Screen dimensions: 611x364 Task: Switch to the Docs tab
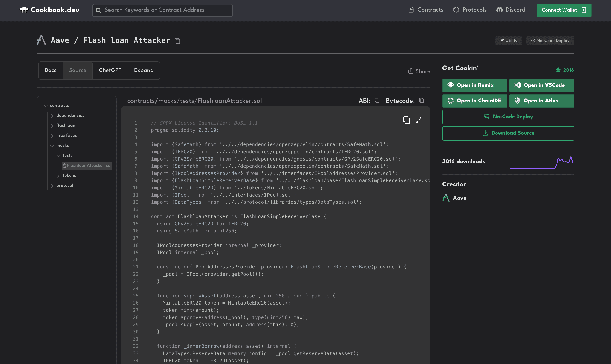pos(51,70)
